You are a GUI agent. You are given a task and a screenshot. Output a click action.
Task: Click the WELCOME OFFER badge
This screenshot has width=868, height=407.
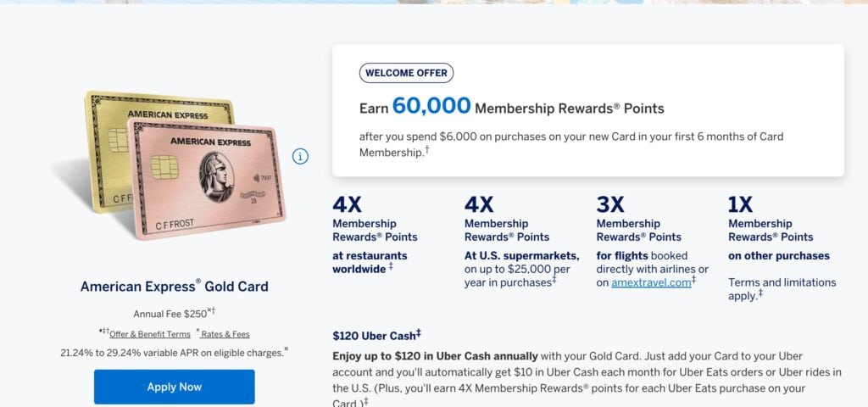pyautogui.click(x=406, y=73)
